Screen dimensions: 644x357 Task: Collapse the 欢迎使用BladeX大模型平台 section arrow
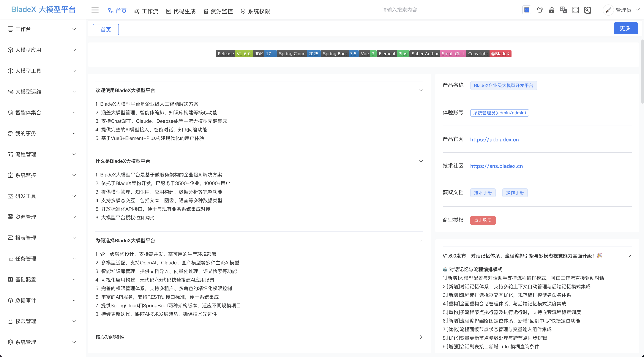421,90
